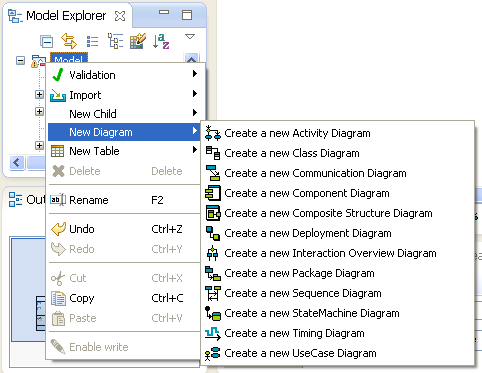Open the New Child submenu
Image resolution: width=482 pixels, height=373 pixels.
coord(125,114)
